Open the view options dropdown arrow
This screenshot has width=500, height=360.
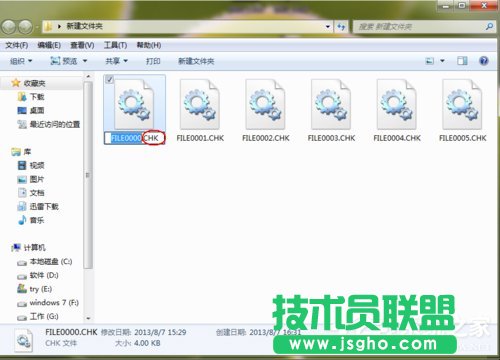click(x=442, y=61)
